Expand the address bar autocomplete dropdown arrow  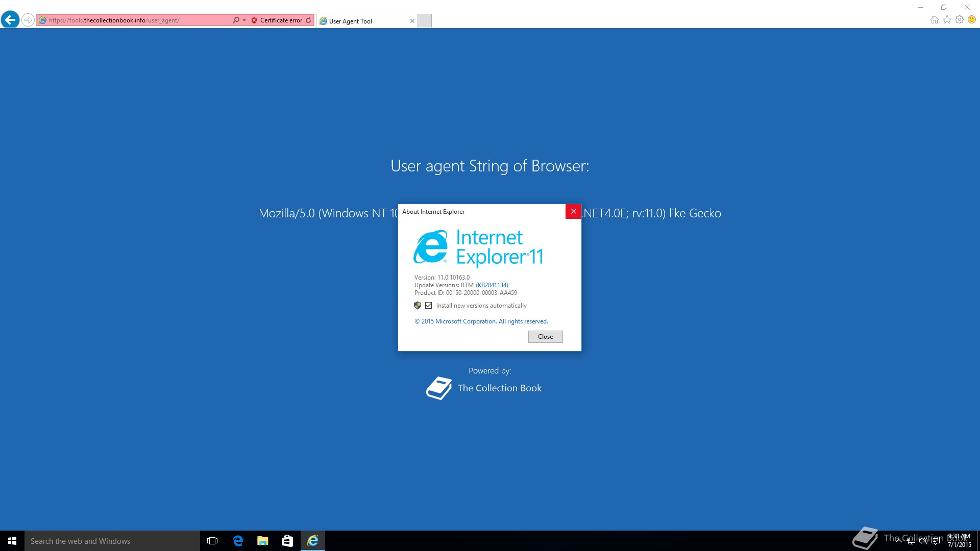click(244, 20)
